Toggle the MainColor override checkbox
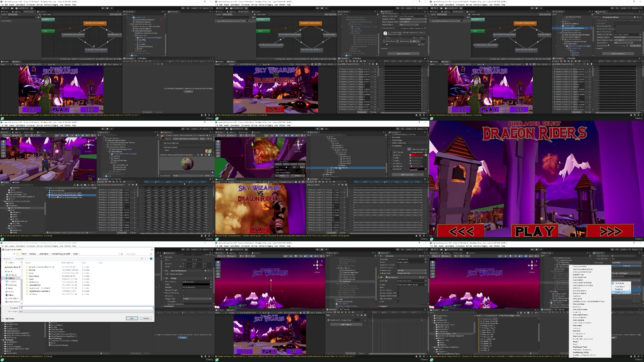 [x=391, y=155]
